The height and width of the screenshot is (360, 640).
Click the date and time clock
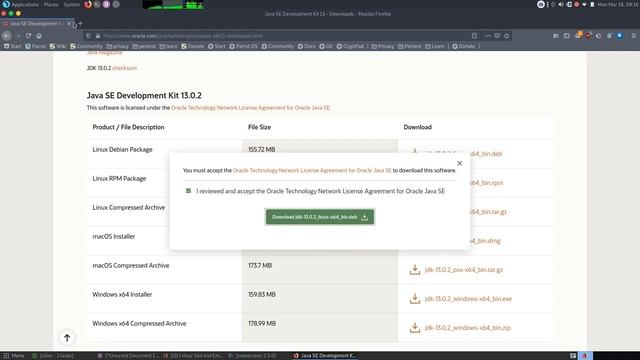(618, 4)
